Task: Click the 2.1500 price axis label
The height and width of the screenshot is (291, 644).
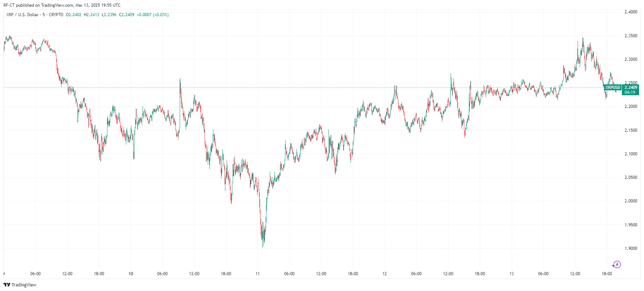Action: click(631, 130)
